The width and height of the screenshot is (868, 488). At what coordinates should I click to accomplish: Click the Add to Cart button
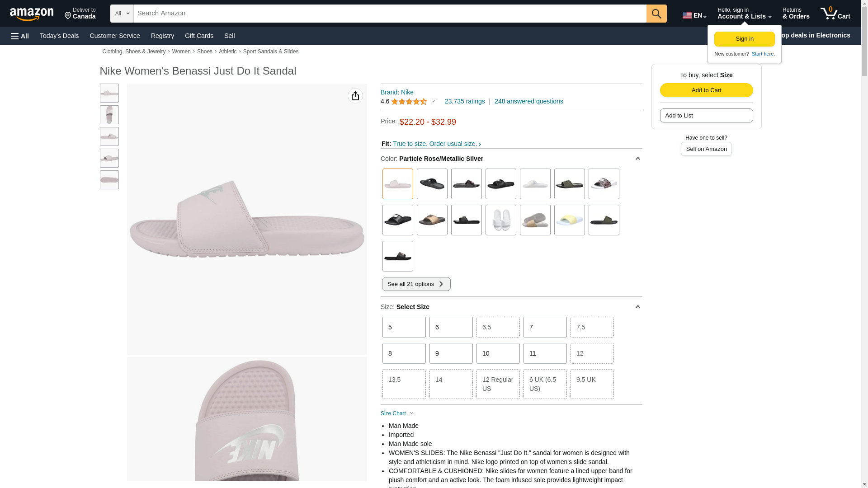706,90
